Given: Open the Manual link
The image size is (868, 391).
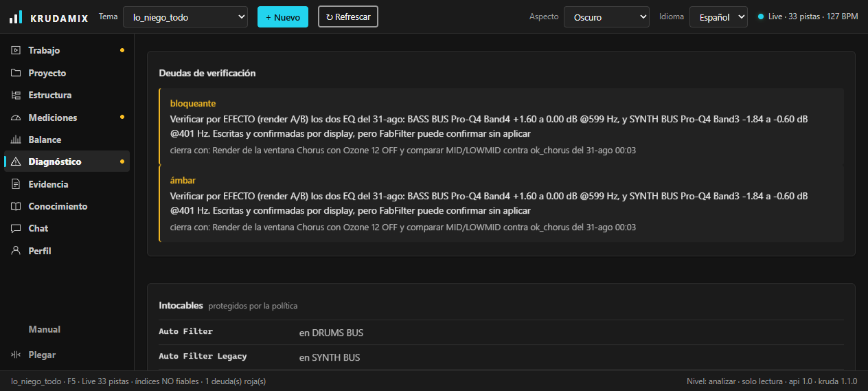Looking at the screenshot, I should pos(67,329).
